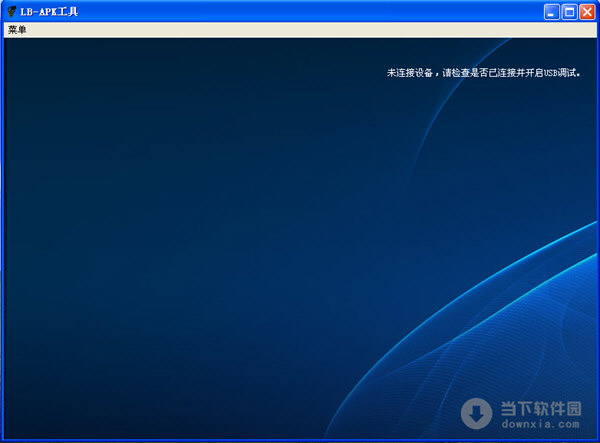Click the 未连接设备 USB调试 status message

[x=484, y=73]
